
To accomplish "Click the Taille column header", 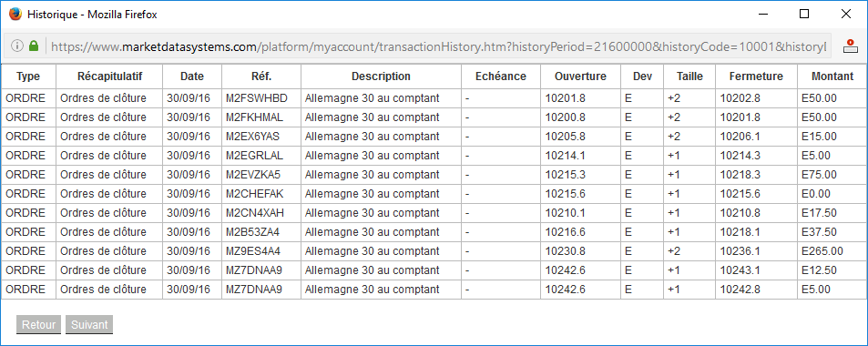I will [689, 76].
